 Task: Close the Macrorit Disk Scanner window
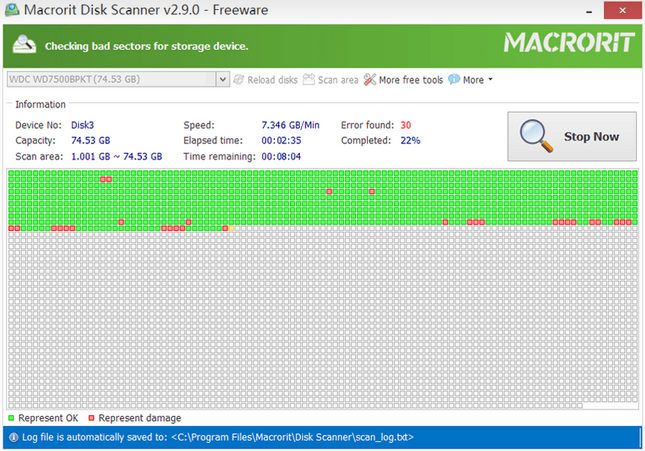click(x=622, y=10)
